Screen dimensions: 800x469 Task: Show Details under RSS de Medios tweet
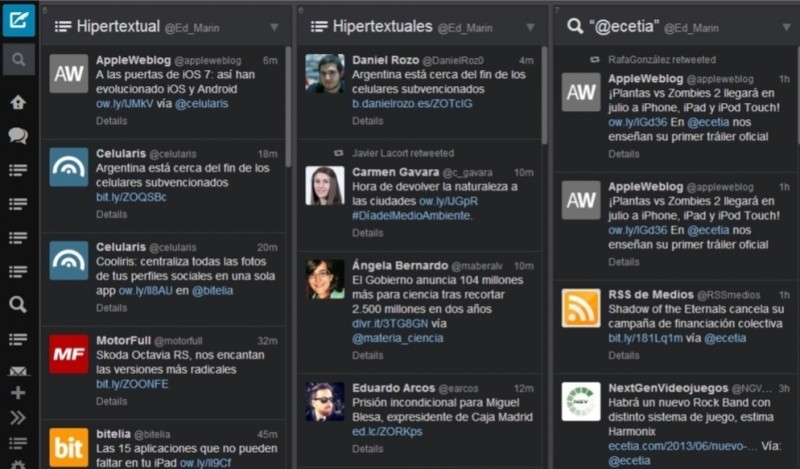click(x=623, y=355)
